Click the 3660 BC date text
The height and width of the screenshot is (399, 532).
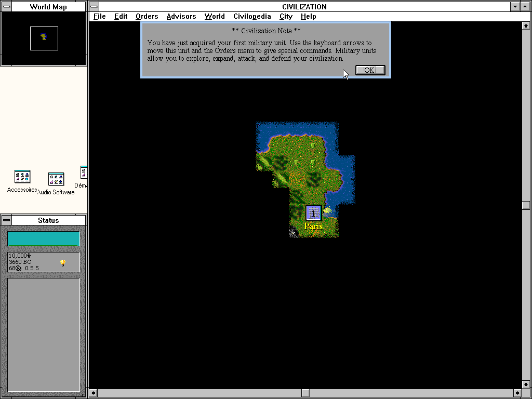point(20,262)
